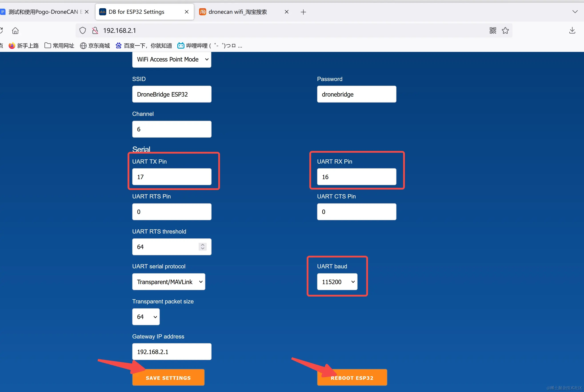Screen dimensions: 584x392
Task: Open the QR code icon in the address bar
Action: 493,30
